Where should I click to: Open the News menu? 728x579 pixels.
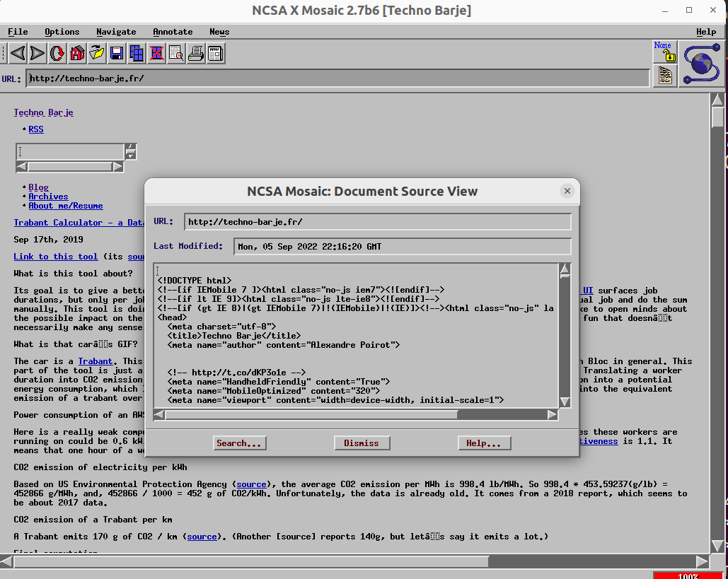pyautogui.click(x=219, y=32)
